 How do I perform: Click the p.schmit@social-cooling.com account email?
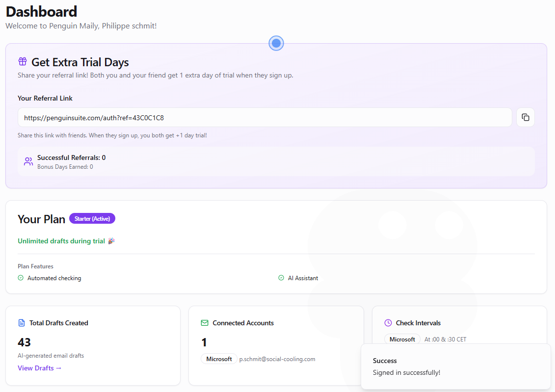277,359
